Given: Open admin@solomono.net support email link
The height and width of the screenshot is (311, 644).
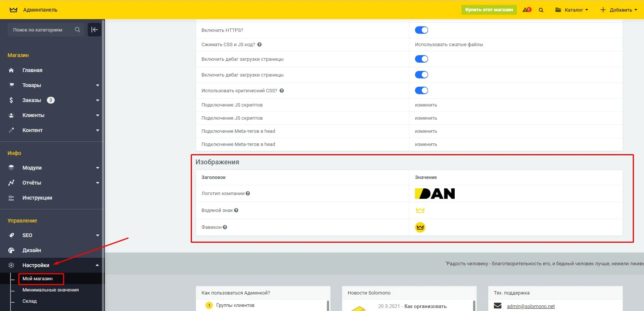Looking at the screenshot, I should [x=530, y=306].
